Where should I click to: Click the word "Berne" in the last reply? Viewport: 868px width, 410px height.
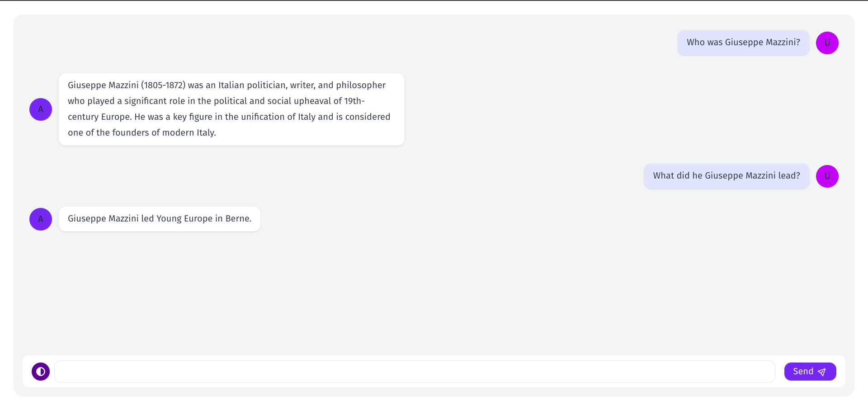pyautogui.click(x=238, y=219)
